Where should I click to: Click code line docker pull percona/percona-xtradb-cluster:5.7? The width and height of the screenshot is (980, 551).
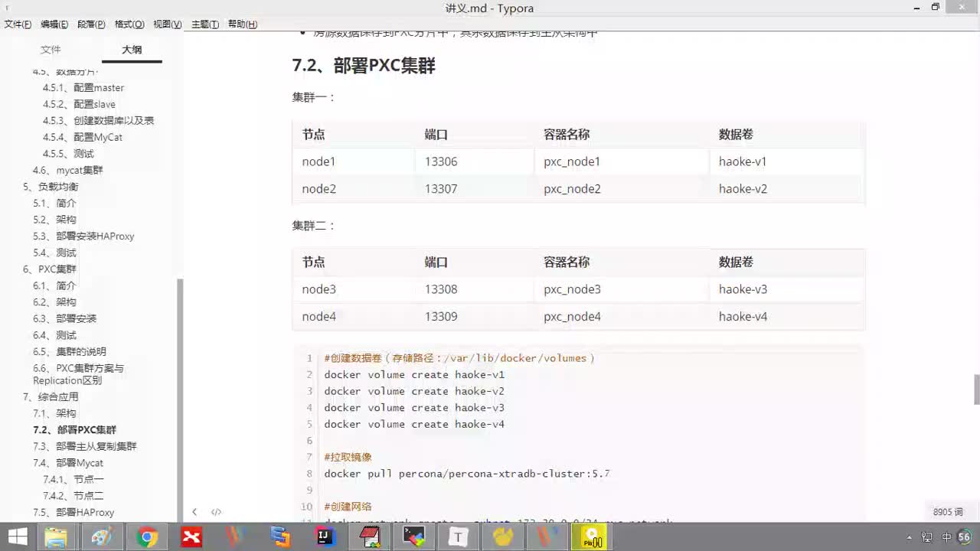pos(467,474)
